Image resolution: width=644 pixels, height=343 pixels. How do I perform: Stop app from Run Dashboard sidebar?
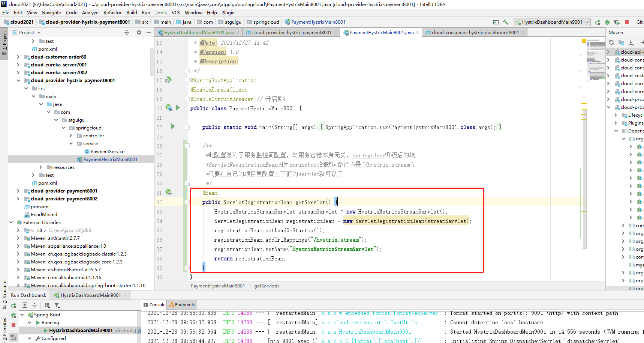[x=13, y=325]
